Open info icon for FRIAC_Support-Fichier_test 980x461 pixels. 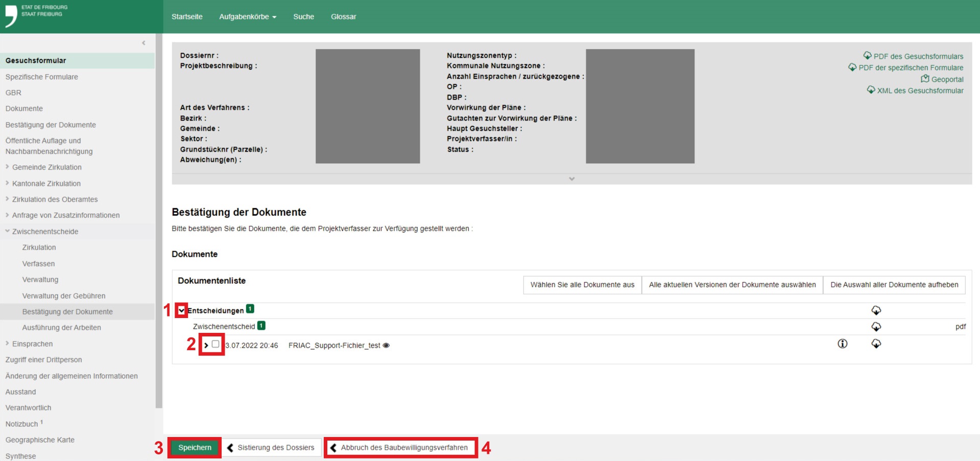pos(842,344)
